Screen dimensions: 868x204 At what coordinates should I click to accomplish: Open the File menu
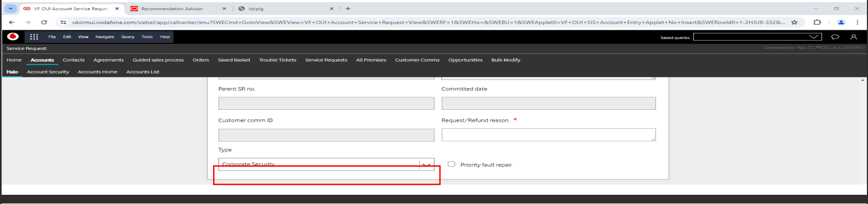click(x=52, y=37)
